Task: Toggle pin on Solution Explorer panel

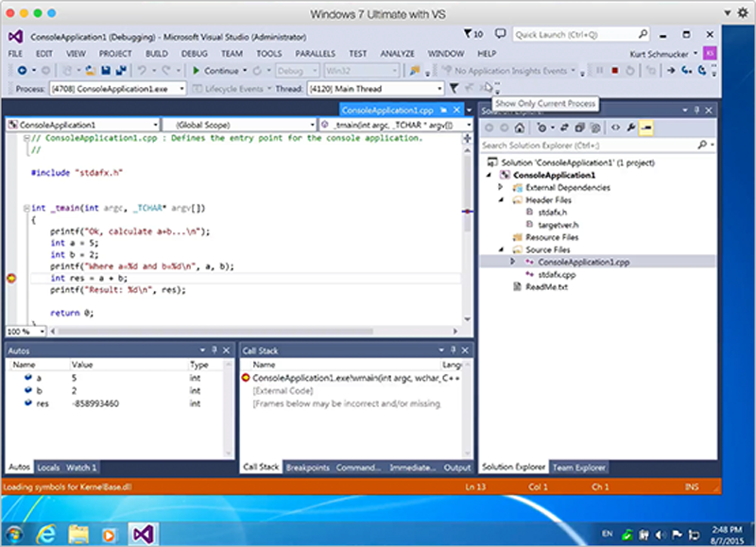Action: pyautogui.click(x=696, y=110)
